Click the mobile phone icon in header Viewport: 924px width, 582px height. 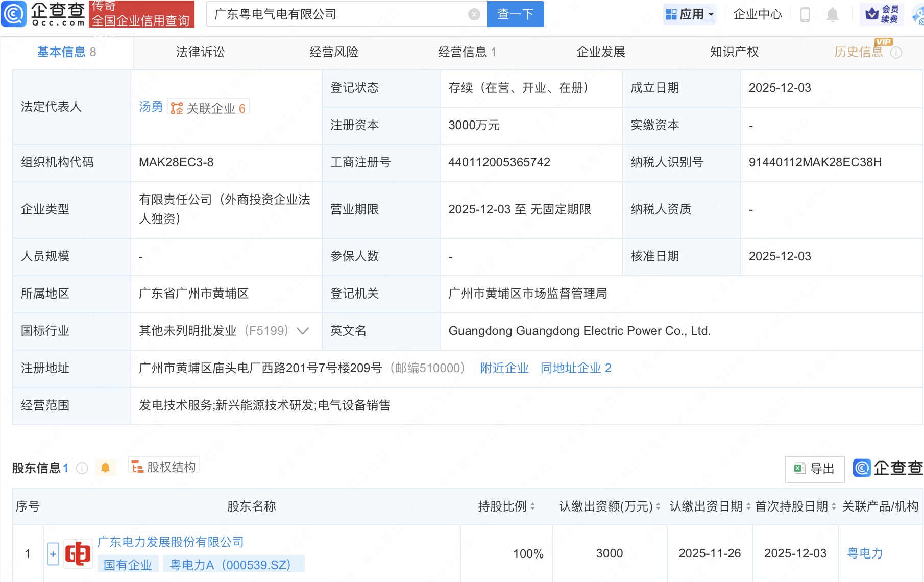805,14
